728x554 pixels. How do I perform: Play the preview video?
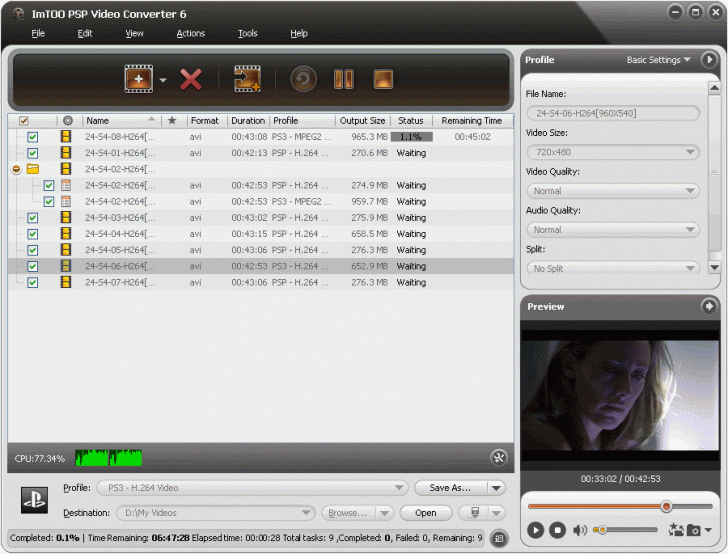[535, 530]
